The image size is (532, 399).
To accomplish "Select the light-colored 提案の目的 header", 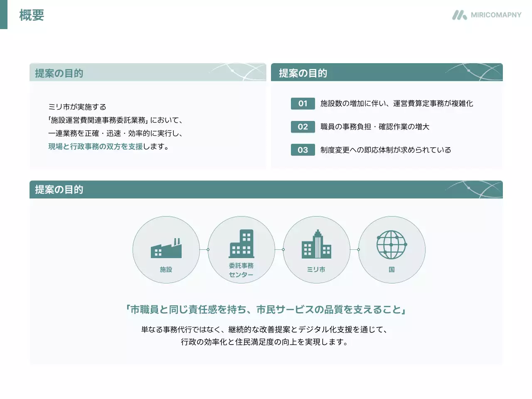I will click(59, 73).
